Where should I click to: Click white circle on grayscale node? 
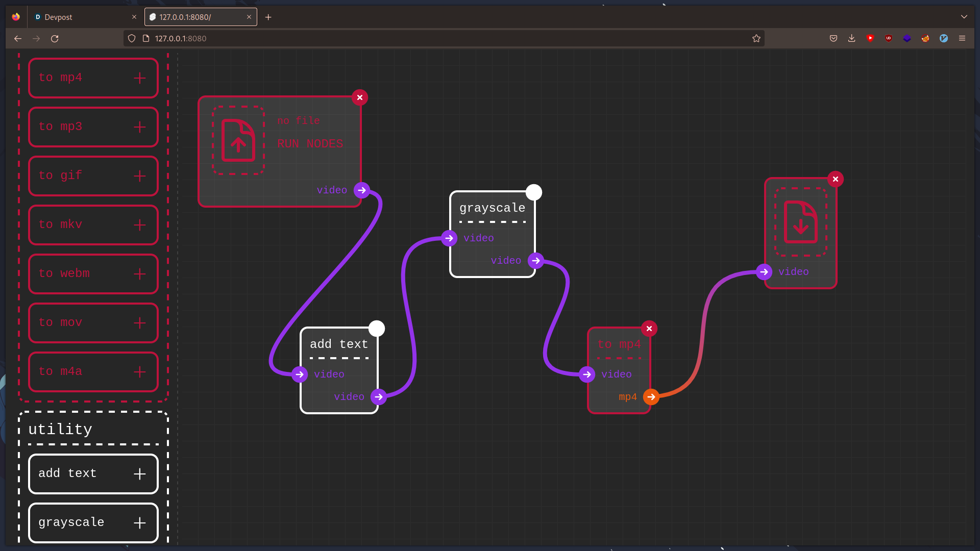(x=534, y=192)
